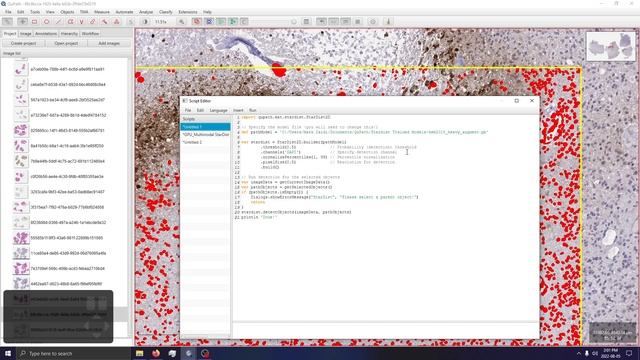Select the Wand tool
Image resolution: width=640 pixels, height=360 pixels.
(105, 22)
